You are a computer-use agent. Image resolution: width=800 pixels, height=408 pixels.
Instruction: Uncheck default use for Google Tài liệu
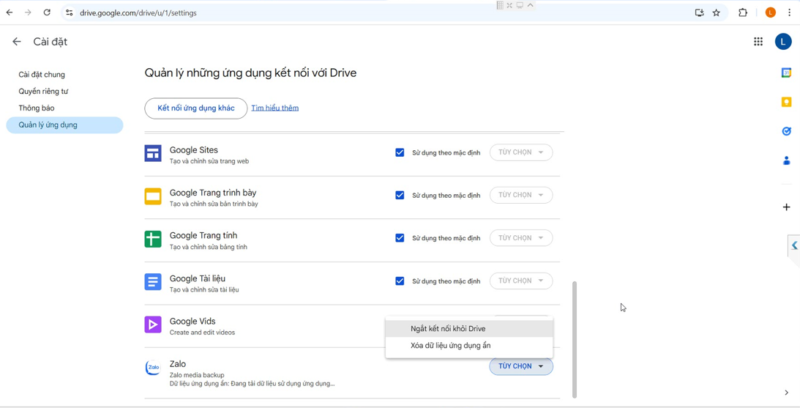click(399, 281)
